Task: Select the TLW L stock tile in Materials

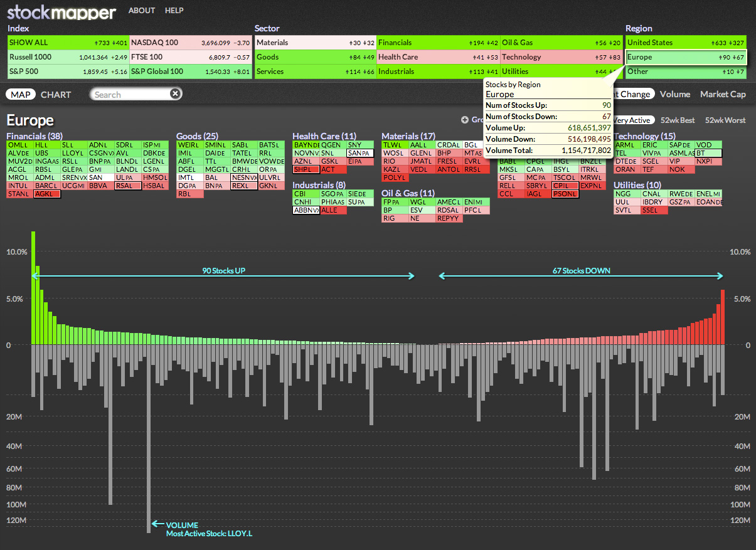Action: 395,145
